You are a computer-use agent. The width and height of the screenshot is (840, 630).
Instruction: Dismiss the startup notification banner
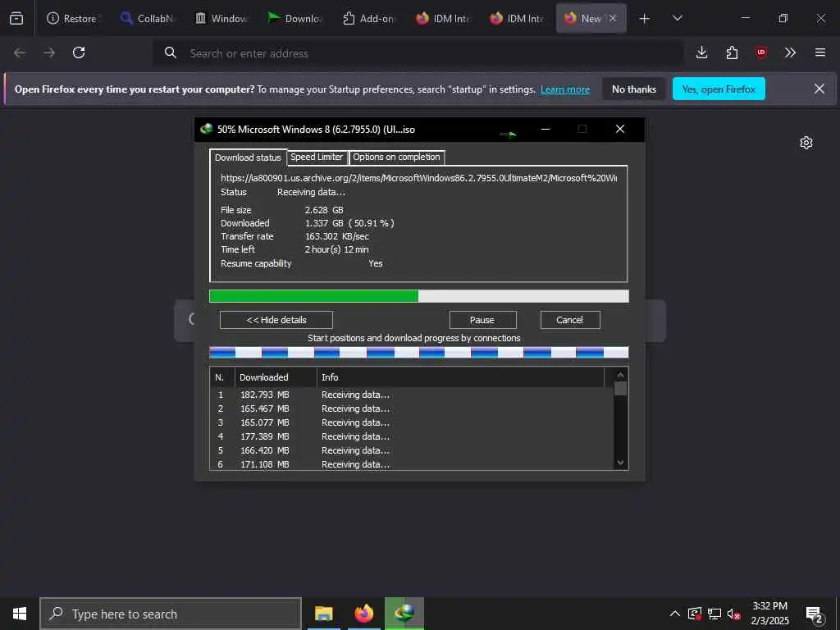click(x=819, y=89)
